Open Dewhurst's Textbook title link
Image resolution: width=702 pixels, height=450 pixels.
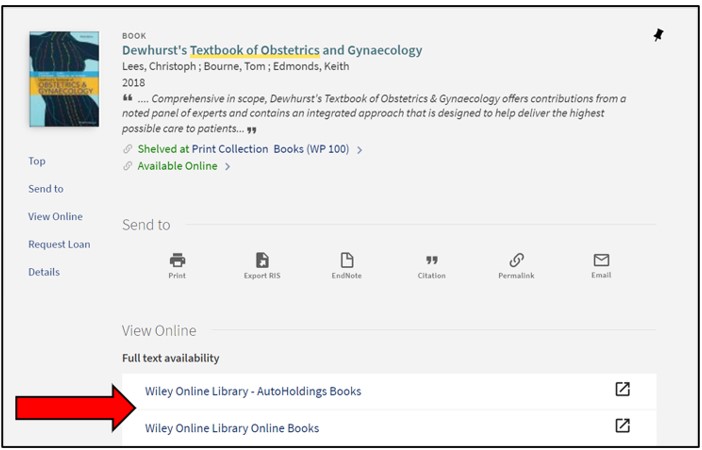coord(272,50)
